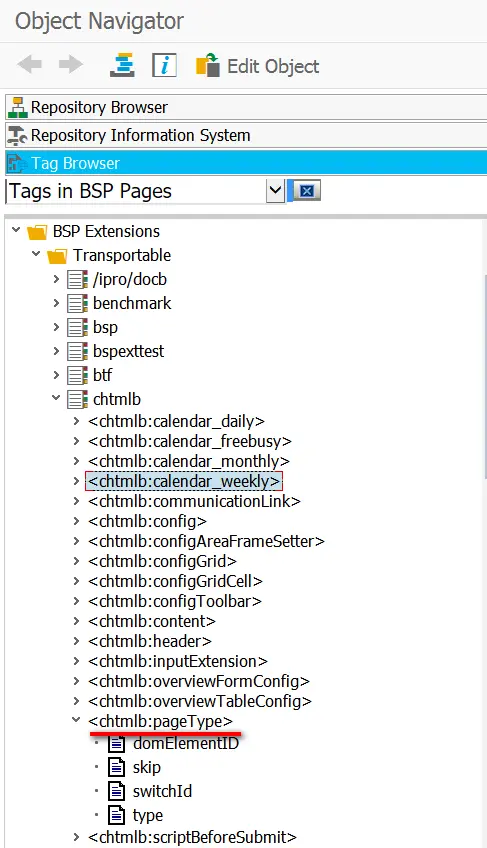The width and height of the screenshot is (487, 848).
Task: Select <chtmlb:overviewTableConfig> tag
Action: (200, 701)
